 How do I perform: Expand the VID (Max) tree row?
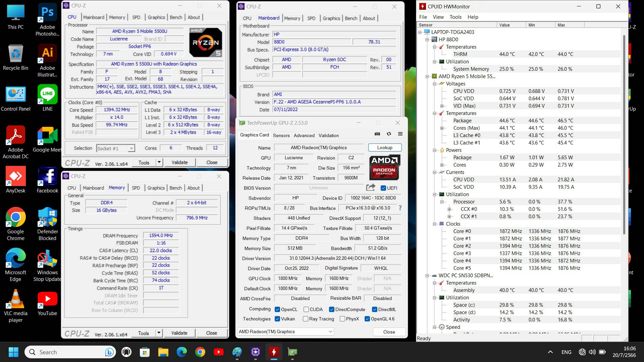pos(442,106)
